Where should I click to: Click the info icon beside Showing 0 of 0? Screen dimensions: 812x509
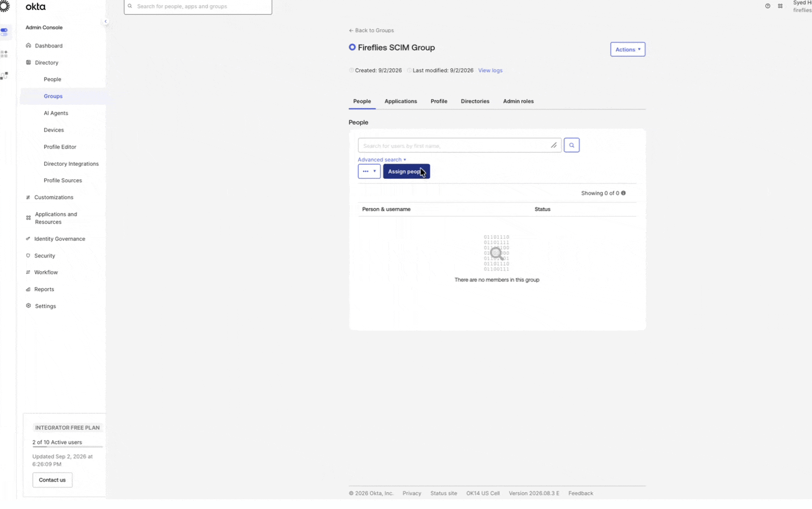623,193
